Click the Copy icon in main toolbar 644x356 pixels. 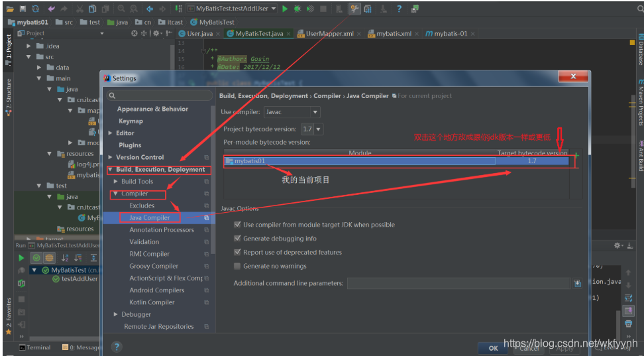[x=93, y=9]
